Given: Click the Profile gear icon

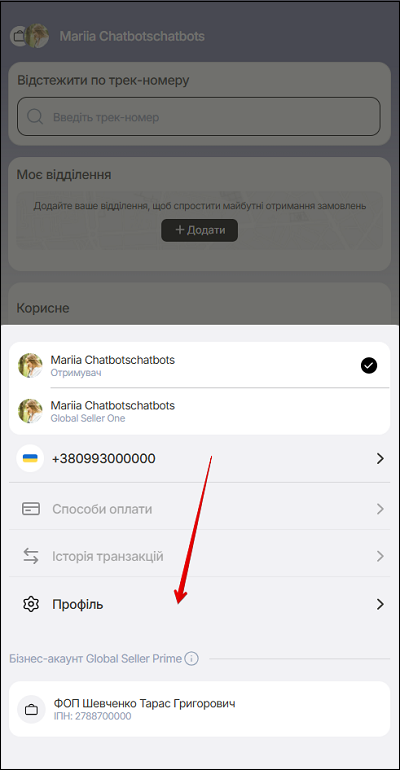Looking at the screenshot, I should click(x=31, y=604).
